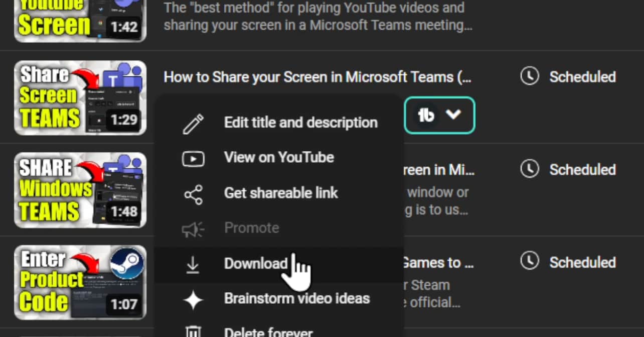
Task: Click the TubeBuddy logo icon
Action: [x=426, y=115]
